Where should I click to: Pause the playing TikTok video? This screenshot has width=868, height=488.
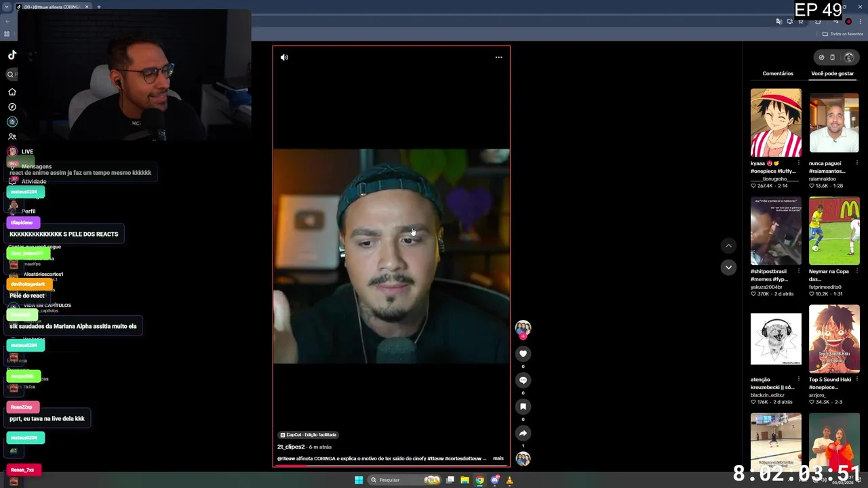[x=391, y=256]
